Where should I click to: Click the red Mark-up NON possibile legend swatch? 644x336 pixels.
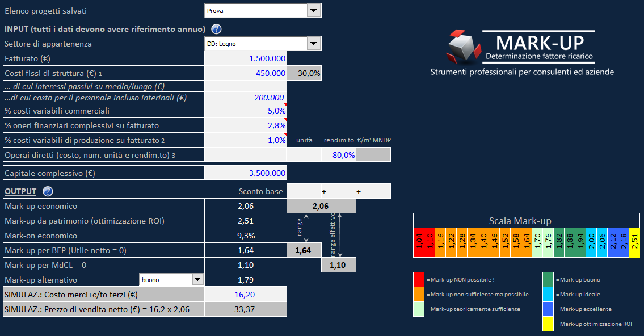tap(419, 279)
